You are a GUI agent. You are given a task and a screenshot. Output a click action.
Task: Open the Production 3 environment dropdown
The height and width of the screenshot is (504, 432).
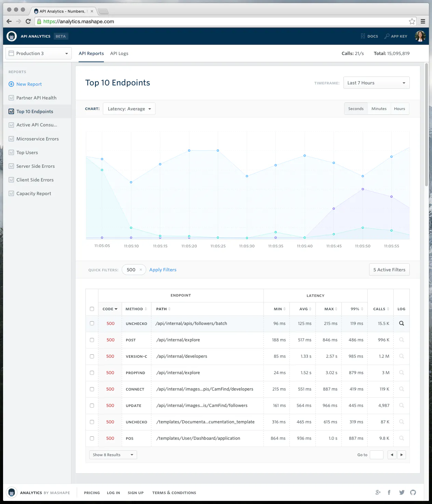[39, 53]
